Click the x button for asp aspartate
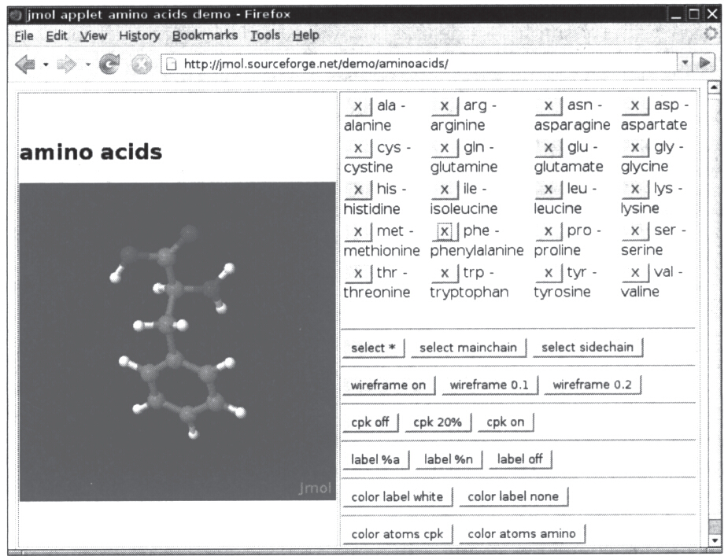This screenshot has height=560, width=728. 635,105
